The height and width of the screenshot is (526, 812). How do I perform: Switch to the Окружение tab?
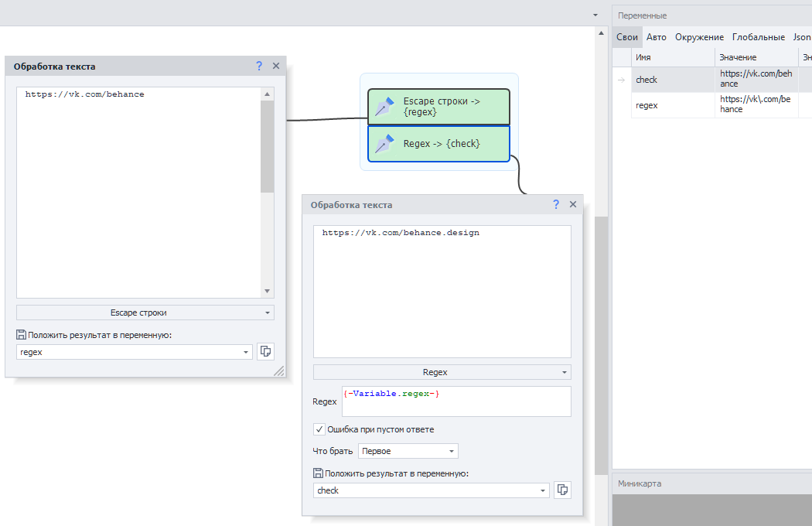699,37
